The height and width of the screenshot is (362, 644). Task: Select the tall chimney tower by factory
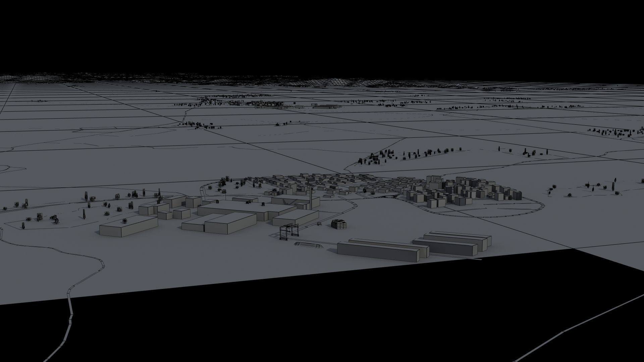[311, 197]
